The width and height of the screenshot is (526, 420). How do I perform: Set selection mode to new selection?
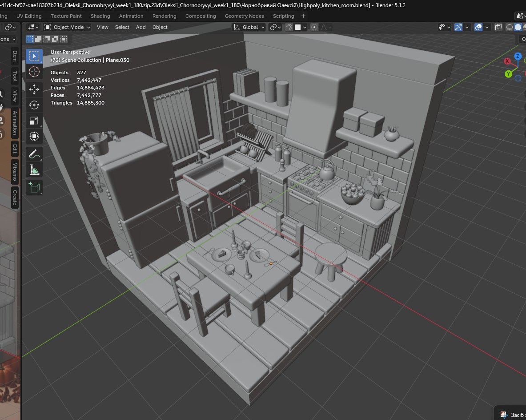[30, 39]
